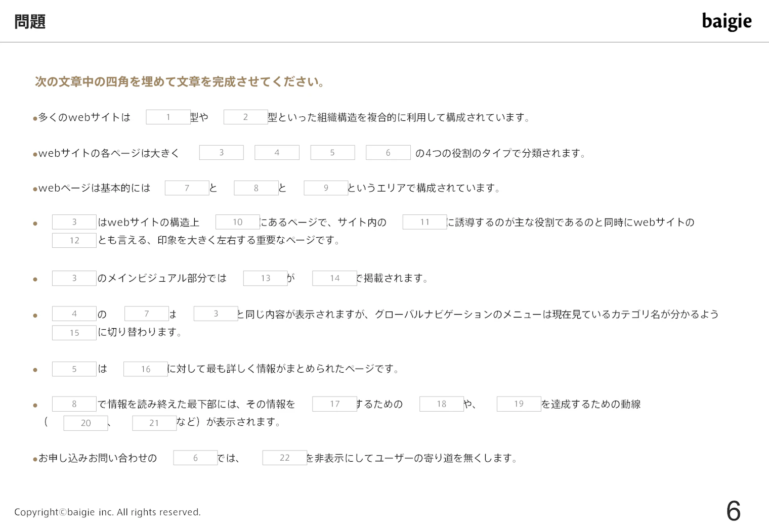Click the text グローバルナビゲーションのメニュー
The height and width of the screenshot is (532, 769).
[458, 314]
